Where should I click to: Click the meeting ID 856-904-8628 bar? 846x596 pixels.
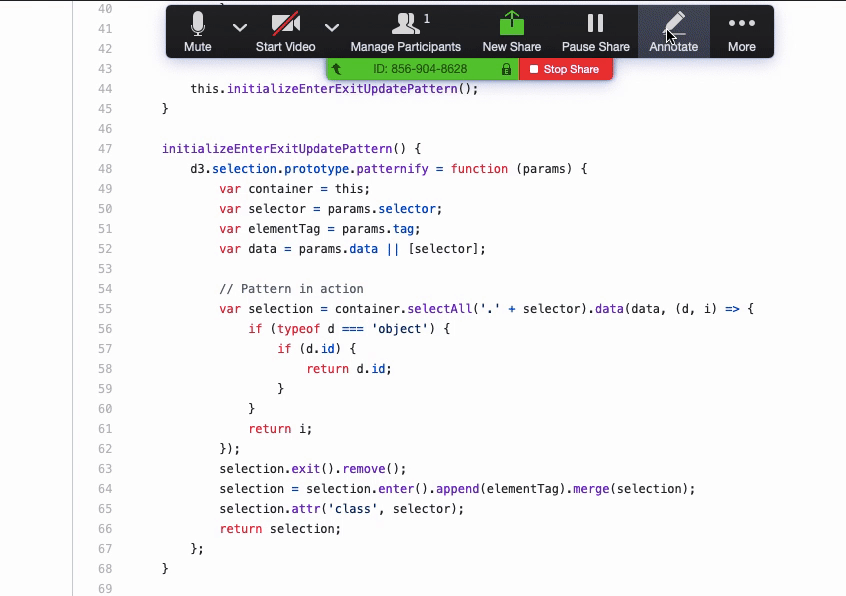420,69
